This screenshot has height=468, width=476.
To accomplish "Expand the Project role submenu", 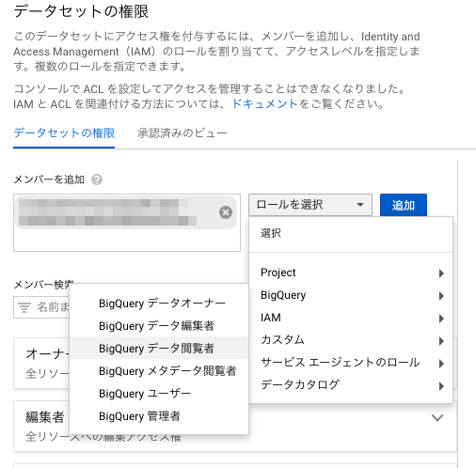I will tap(351, 273).
